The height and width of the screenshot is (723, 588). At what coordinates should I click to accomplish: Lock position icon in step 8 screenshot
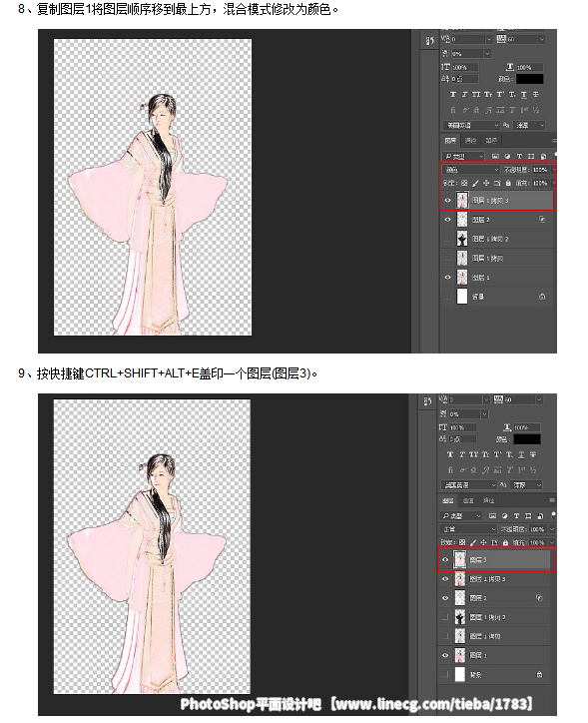click(x=486, y=183)
